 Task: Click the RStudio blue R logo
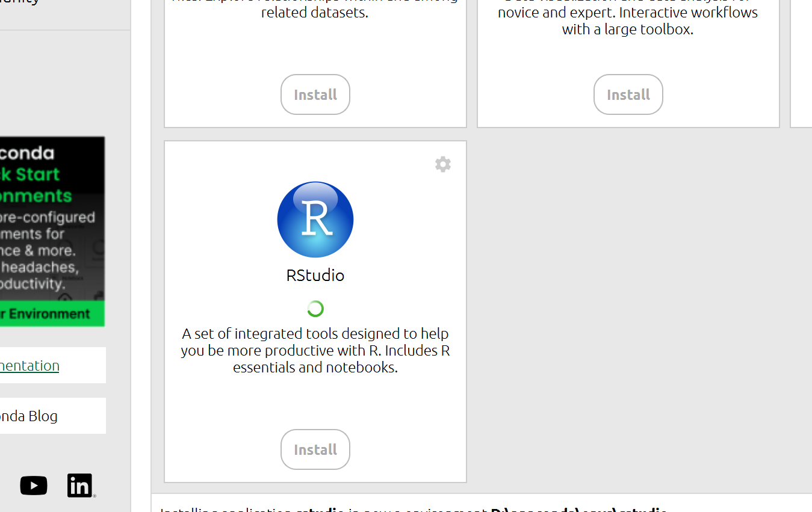point(315,220)
